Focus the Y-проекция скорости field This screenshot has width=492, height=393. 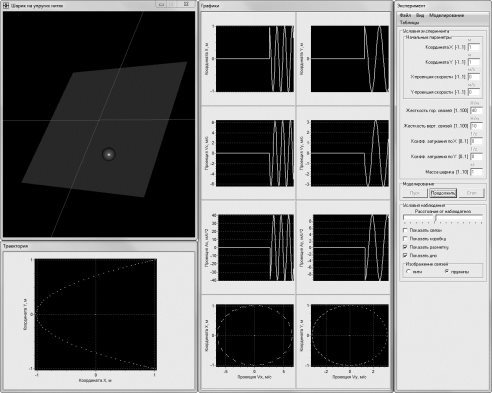(x=474, y=92)
